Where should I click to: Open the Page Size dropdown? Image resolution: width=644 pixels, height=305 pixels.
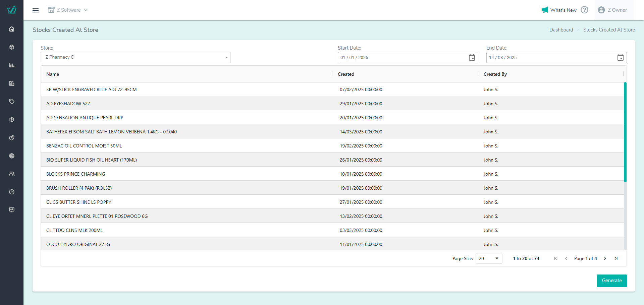point(489,258)
